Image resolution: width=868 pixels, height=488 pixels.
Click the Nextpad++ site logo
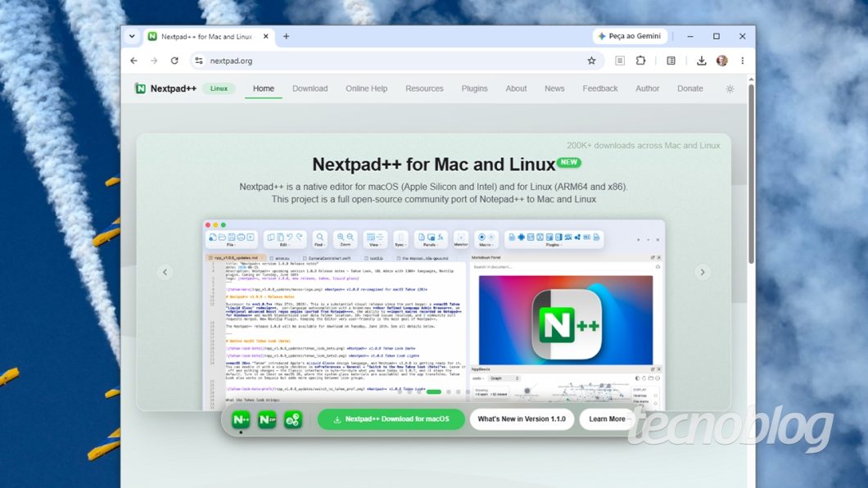[165, 88]
